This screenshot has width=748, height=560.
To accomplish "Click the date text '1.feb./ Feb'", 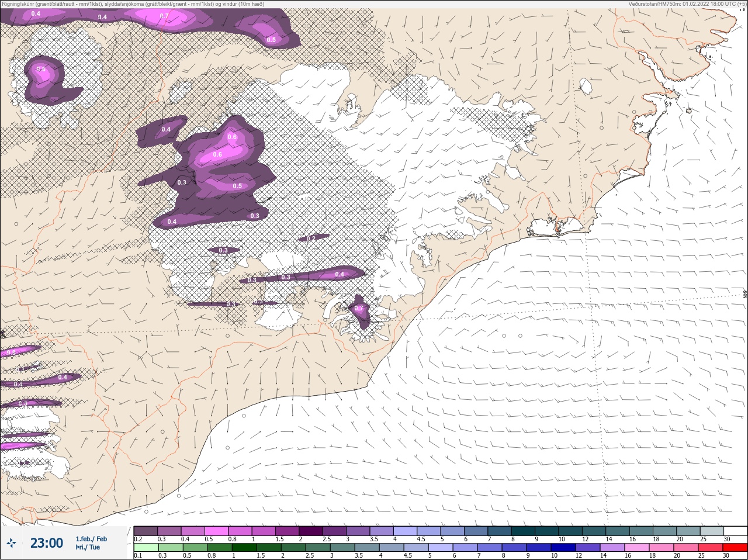I will point(91,539).
